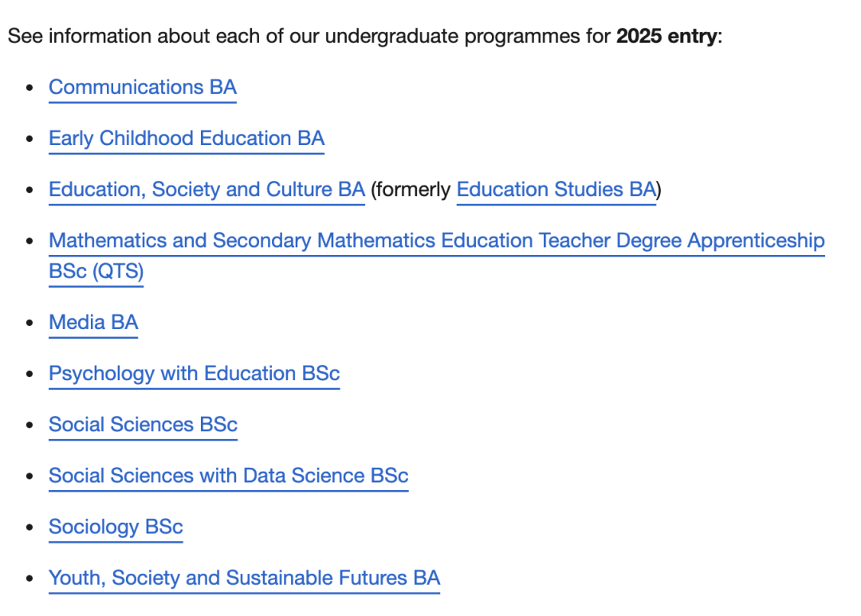The height and width of the screenshot is (616, 861).
Task: Click the bullet beside Media BA
Action: pos(30,324)
